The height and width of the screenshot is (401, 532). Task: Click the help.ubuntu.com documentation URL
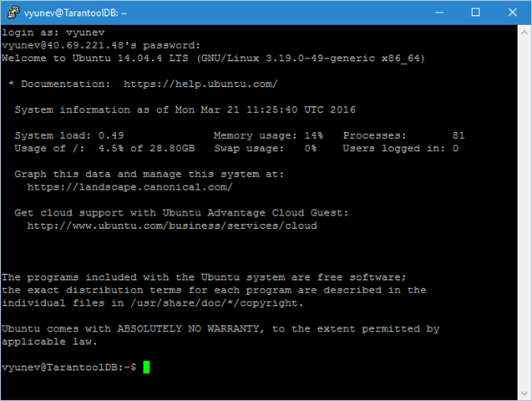click(200, 84)
